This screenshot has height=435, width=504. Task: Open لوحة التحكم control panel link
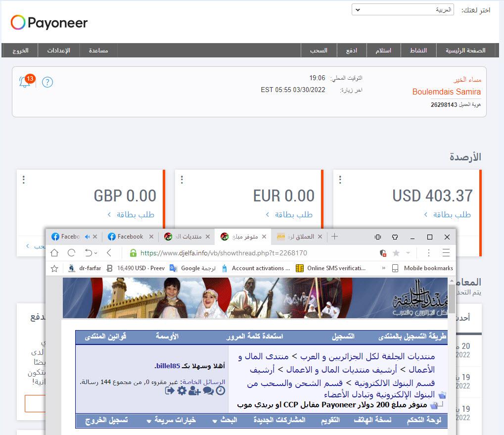point(424,420)
